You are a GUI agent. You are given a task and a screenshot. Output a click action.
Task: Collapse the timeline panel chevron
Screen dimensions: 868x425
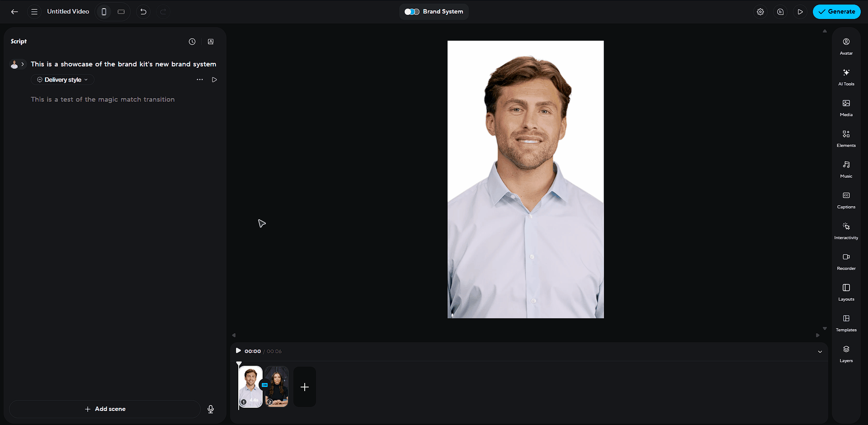(x=820, y=352)
